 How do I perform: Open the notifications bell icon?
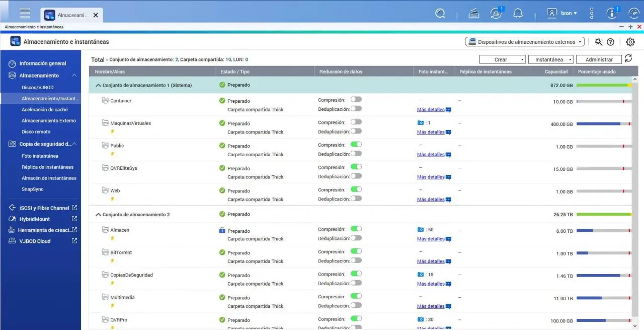(x=518, y=14)
